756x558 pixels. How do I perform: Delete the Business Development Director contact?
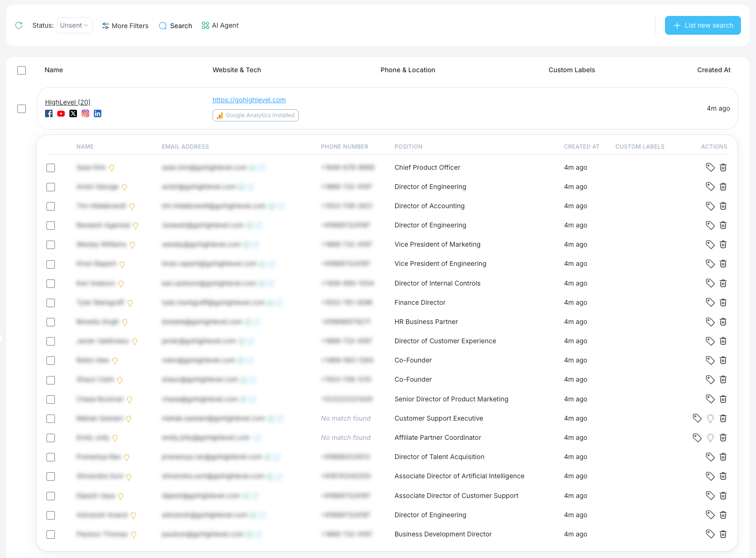(x=723, y=534)
